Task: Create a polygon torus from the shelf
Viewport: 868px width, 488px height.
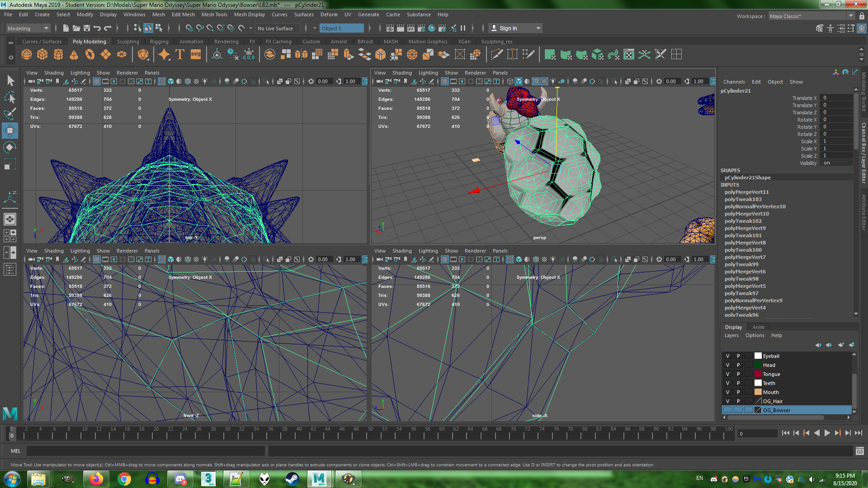Action: (90, 55)
